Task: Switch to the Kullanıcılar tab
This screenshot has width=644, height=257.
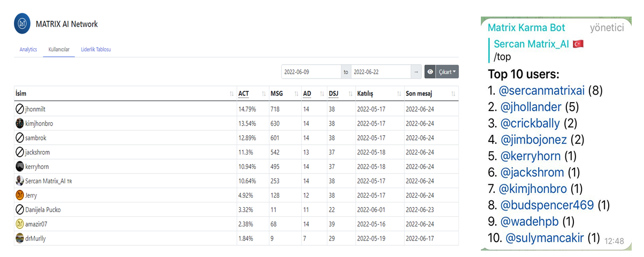Action: point(58,50)
